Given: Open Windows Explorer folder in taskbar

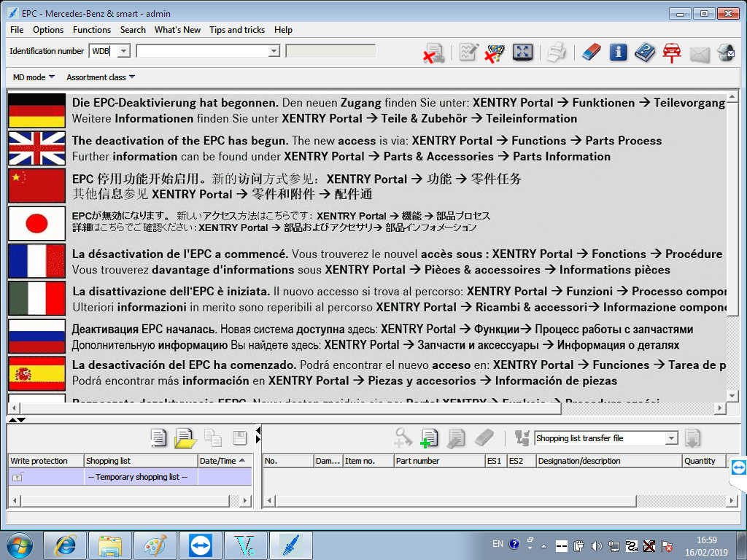Looking at the screenshot, I should point(109,545).
